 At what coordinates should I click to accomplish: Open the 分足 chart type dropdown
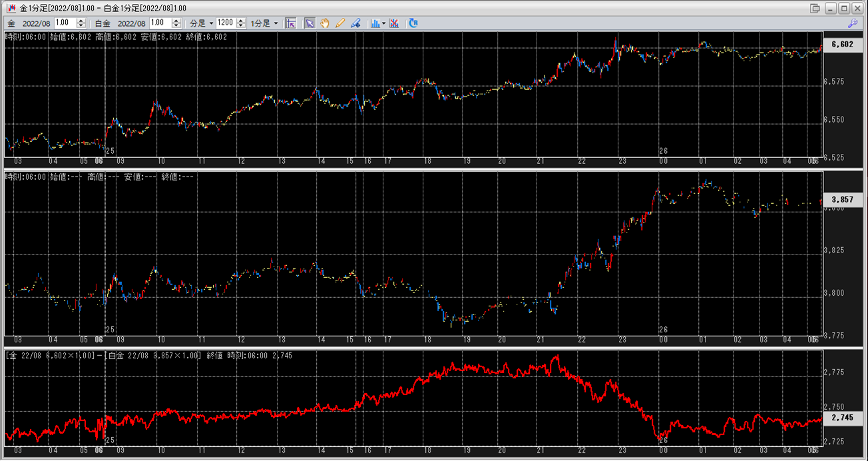202,23
